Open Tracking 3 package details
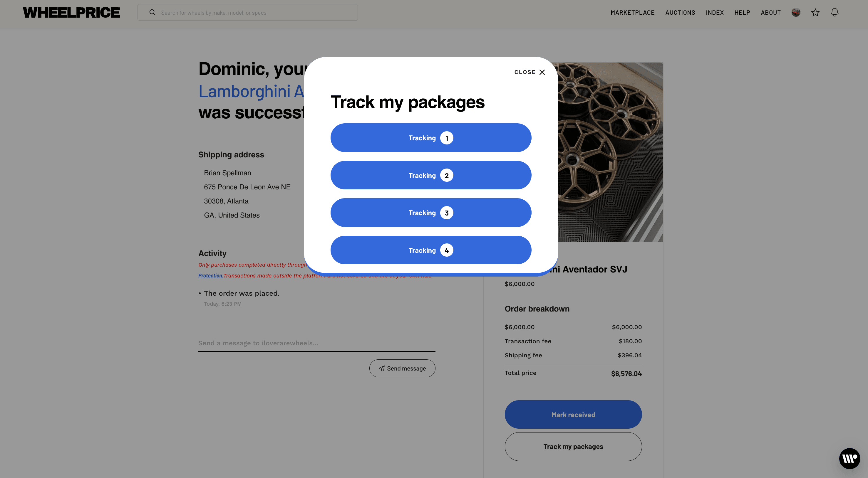 [431, 212]
